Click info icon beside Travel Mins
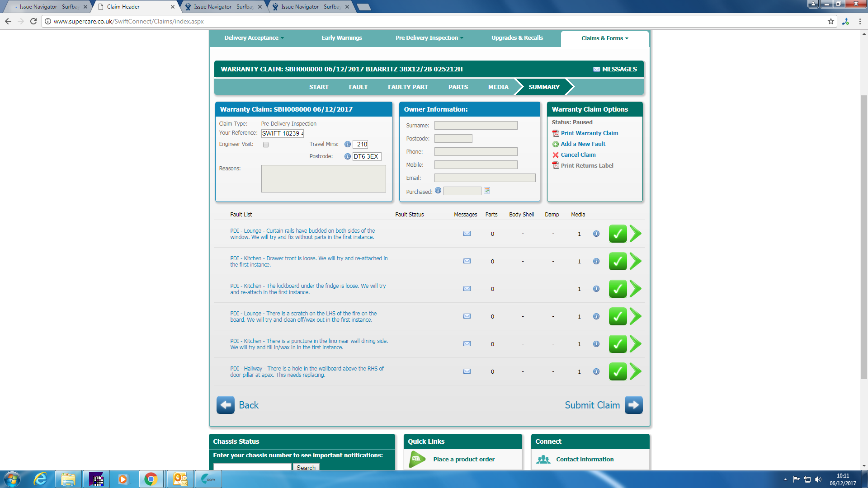 pyautogui.click(x=347, y=144)
